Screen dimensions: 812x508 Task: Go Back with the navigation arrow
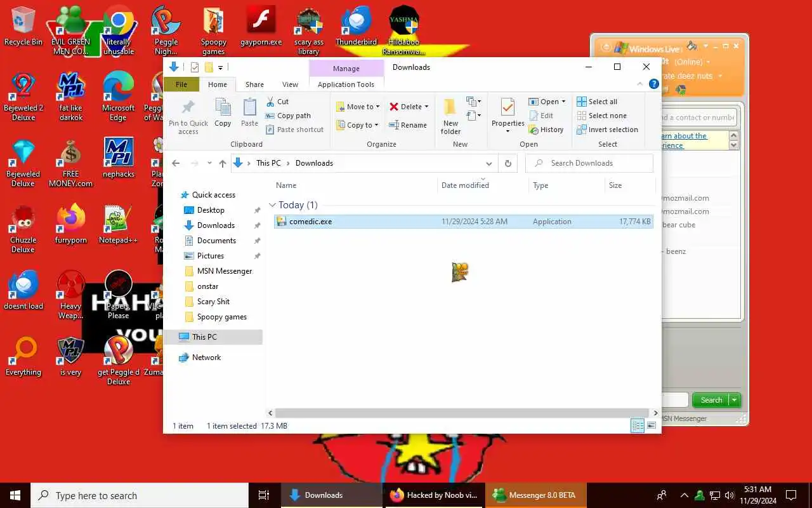pyautogui.click(x=176, y=163)
